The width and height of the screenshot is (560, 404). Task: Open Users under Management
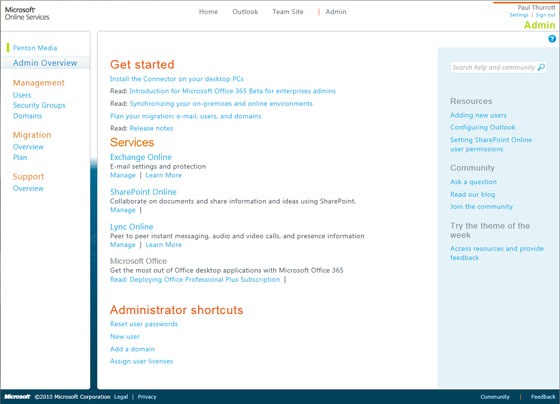[22, 95]
